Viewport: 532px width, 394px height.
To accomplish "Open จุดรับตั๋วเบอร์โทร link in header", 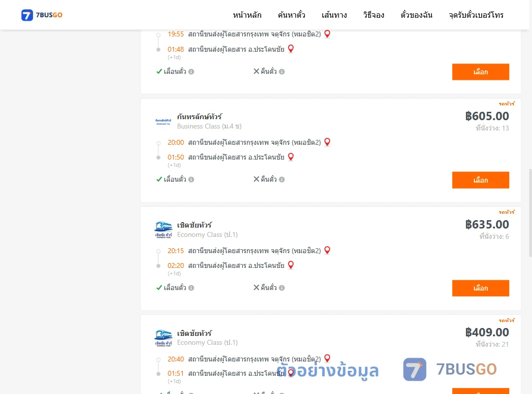I will pos(476,15).
